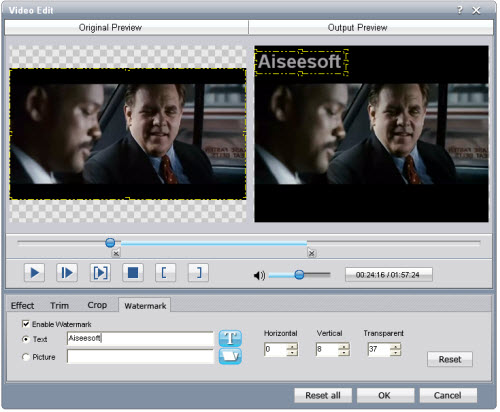
Task: Click the time display 00:24:16 / 01:57:24
Action: tap(388, 275)
